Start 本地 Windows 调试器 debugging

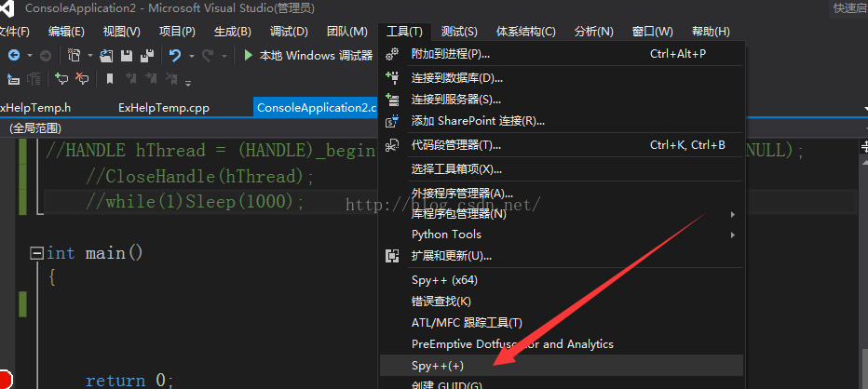click(308, 55)
